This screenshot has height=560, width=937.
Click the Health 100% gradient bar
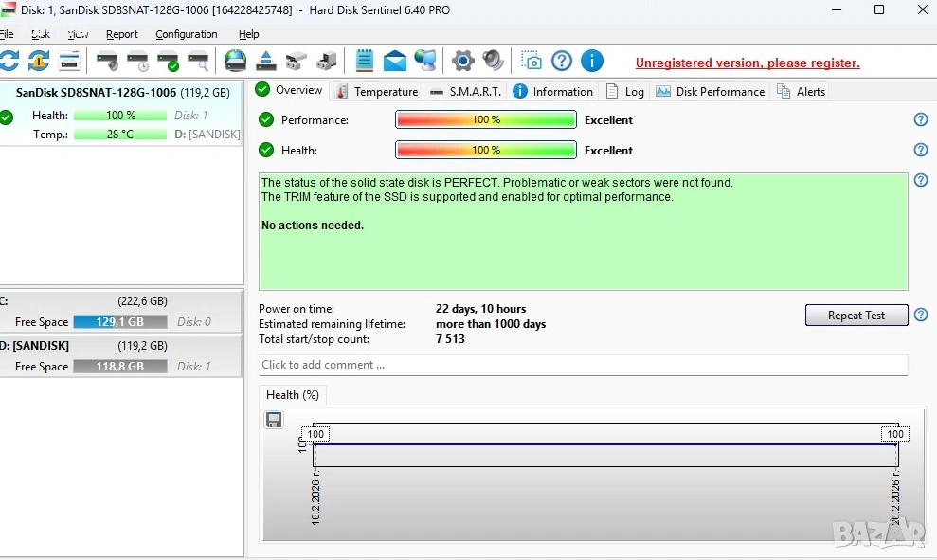pyautogui.click(x=486, y=150)
